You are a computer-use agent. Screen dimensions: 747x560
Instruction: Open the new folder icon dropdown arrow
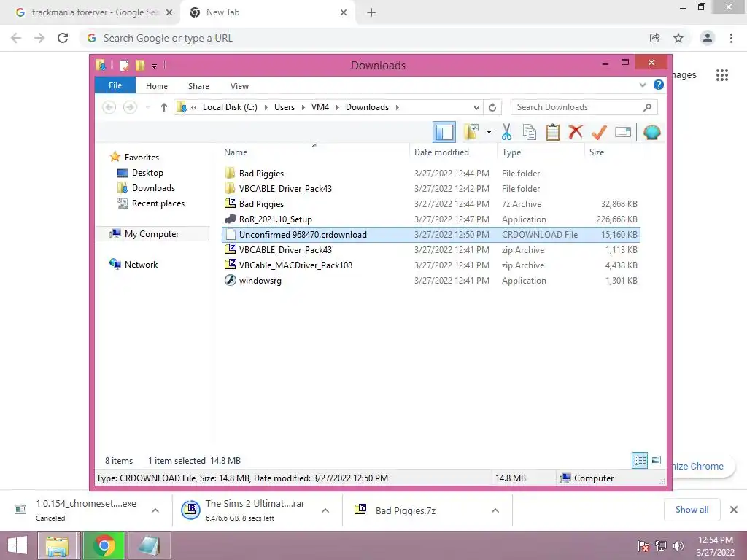click(489, 132)
